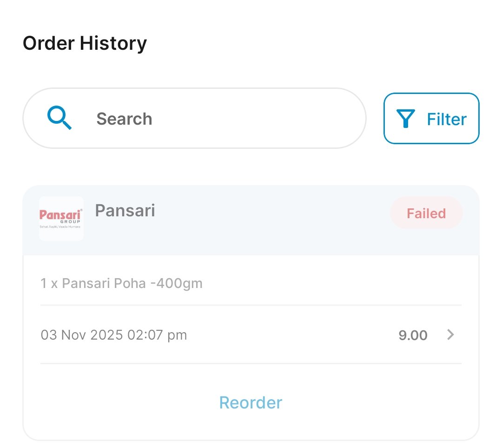Click the red Failed status badge
502x448 pixels.
click(426, 213)
